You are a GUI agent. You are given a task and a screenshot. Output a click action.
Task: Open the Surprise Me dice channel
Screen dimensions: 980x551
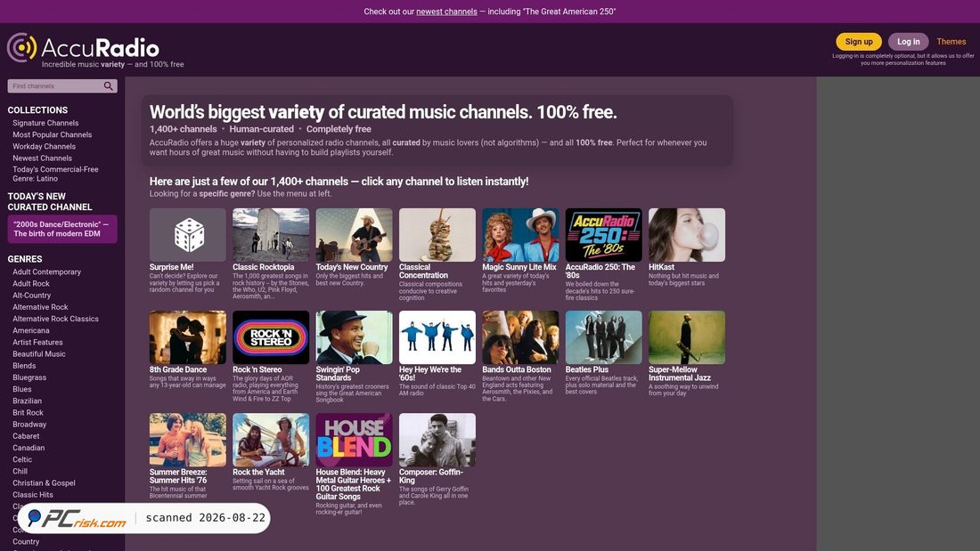(187, 235)
